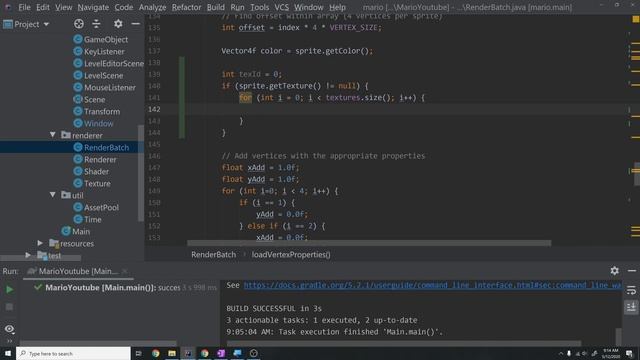Select MouseListener class in project tree
The width and height of the screenshot is (640, 360).
[x=109, y=87]
